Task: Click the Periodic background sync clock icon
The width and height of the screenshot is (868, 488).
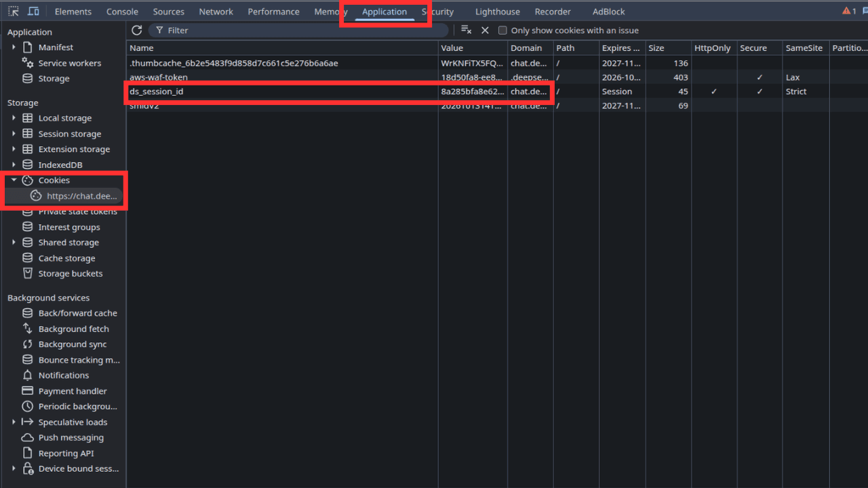Action: click(28, 407)
